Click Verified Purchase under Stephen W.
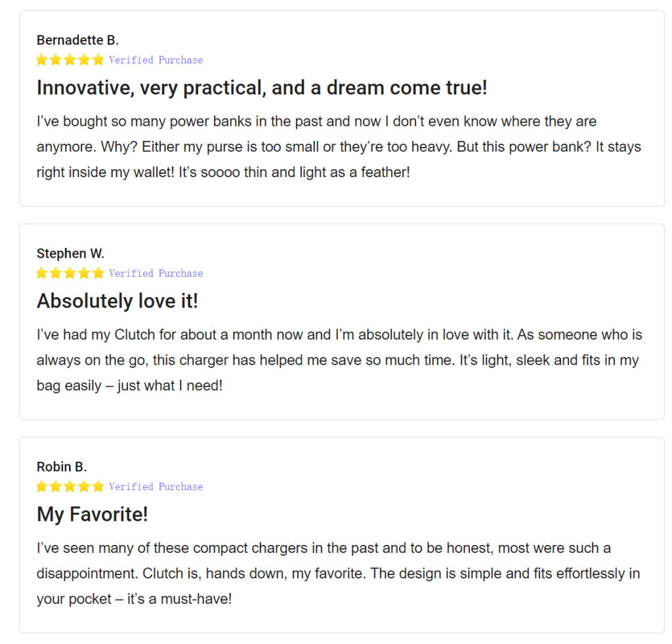The height and width of the screenshot is (644, 672). (x=156, y=273)
